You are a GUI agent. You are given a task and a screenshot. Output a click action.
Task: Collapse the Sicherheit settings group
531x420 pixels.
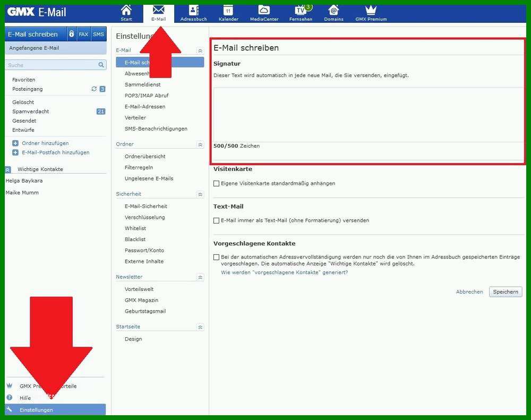[x=200, y=194]
